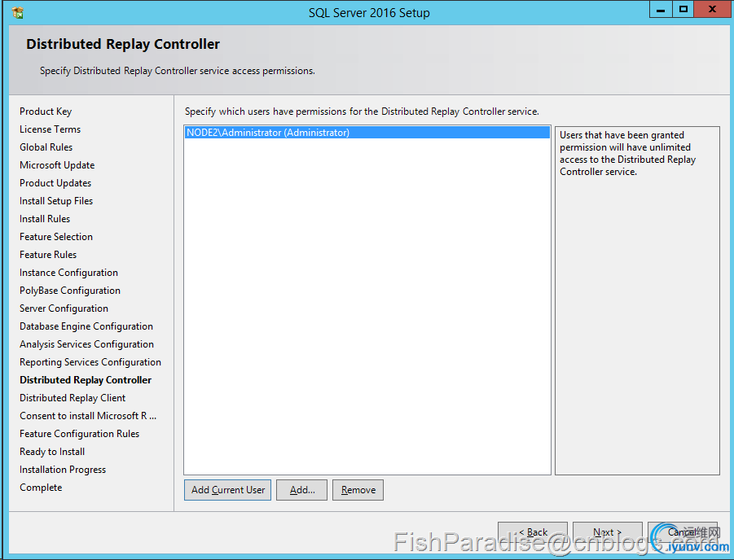The image size is (734, 560).
Task: Select Product Key step in sidebar
Action: 46,112
